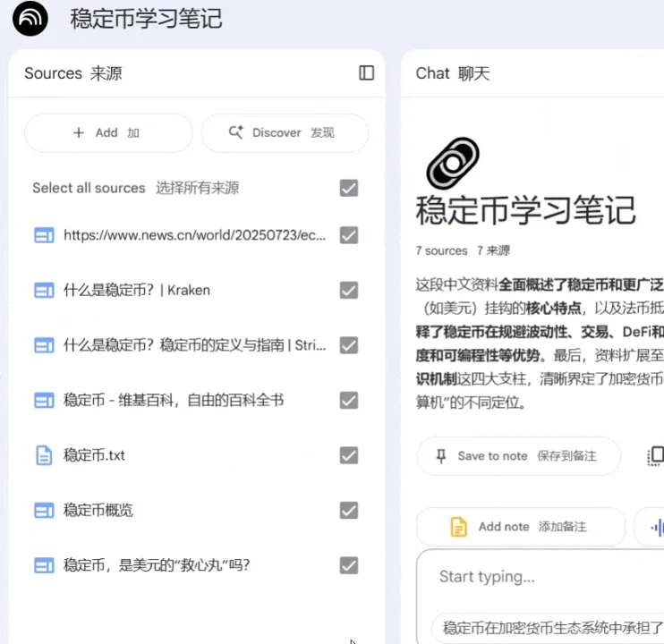The height and width of the screenshot is (644, 664).
Task: Open the Chat 聊天 panel header
Action: [453, 73]
